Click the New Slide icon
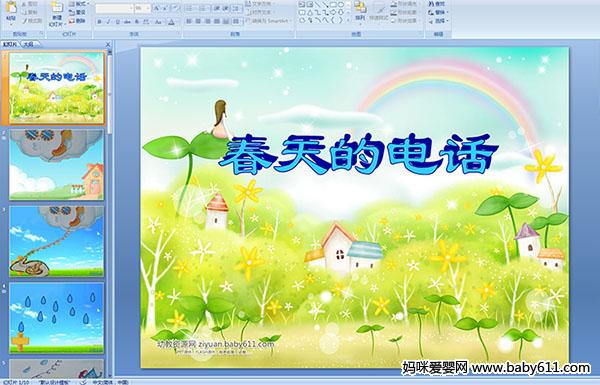 [57, 13]
